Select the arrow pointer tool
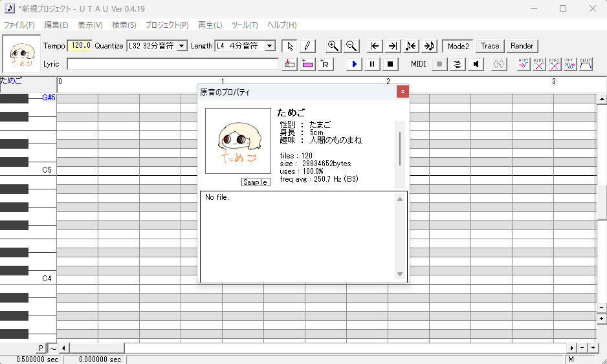Image resolution: width=607 pixels, height=364 pixels. click(289, 46)
